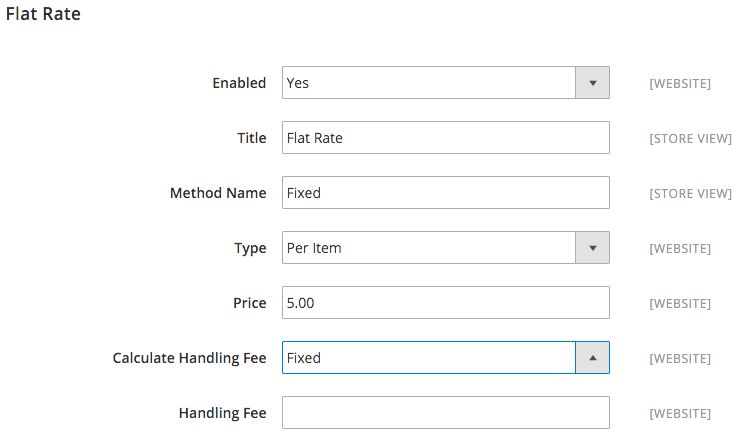Viewport: 747px width, 439px height.
Task: Click the Calculate Handling Fee label
Action: coord(189,358)
